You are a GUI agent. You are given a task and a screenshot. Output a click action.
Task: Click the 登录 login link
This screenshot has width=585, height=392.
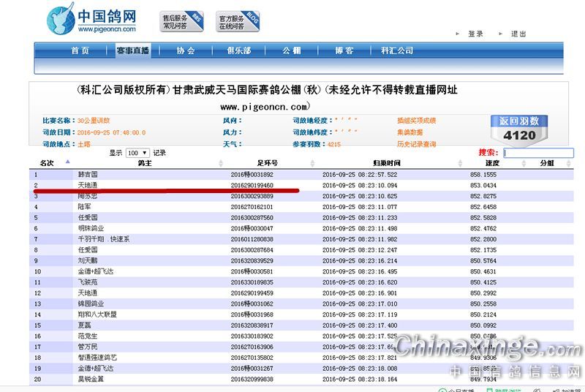475,34
